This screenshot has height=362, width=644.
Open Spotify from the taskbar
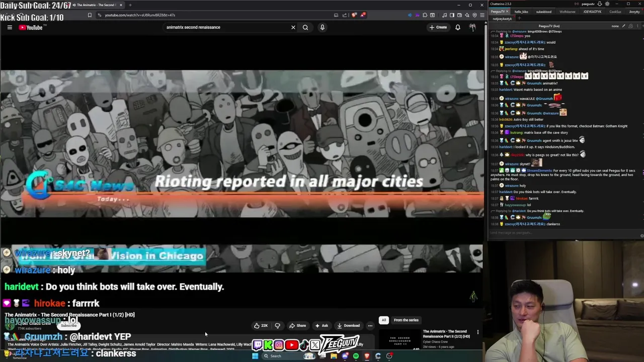coord(356,356)
